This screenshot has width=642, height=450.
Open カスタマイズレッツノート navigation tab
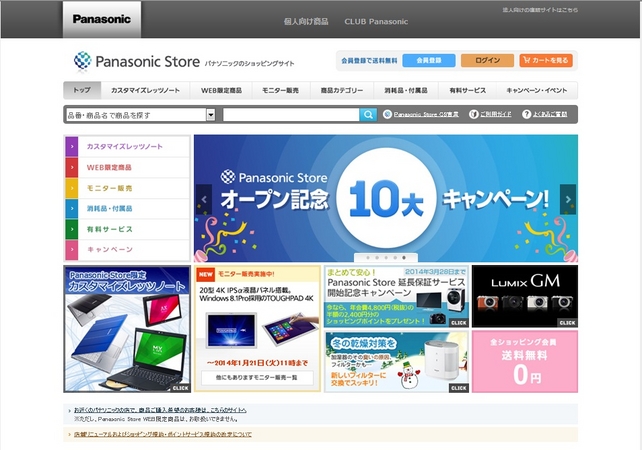click(145, 90)
